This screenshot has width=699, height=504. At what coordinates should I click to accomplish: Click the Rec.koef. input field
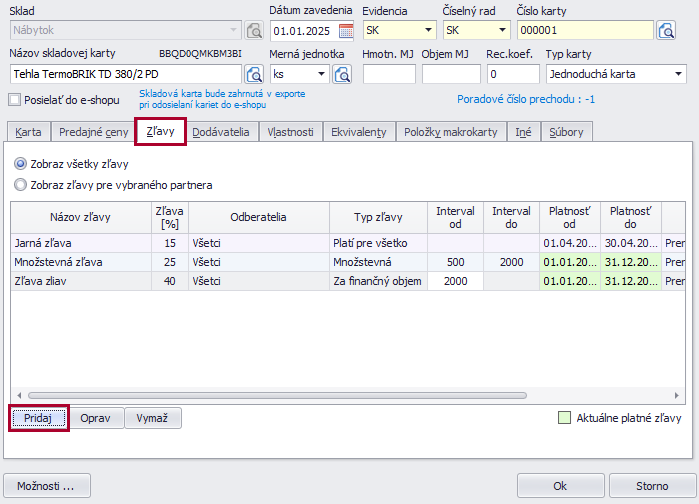pyautogui.click(x=513, y=74)
